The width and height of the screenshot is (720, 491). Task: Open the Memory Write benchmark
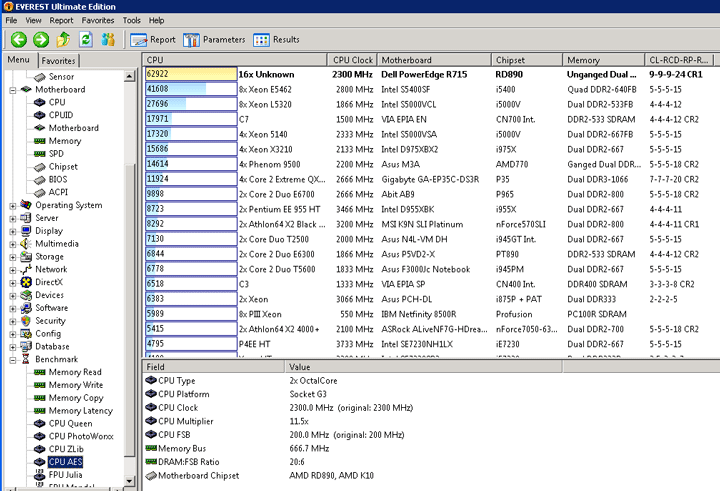point(76,385)
